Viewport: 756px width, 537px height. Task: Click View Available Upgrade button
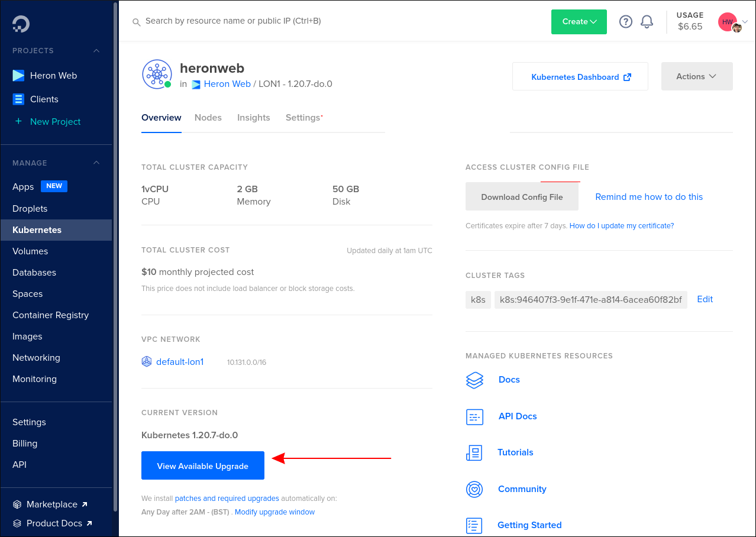click(x=203, y=465)
